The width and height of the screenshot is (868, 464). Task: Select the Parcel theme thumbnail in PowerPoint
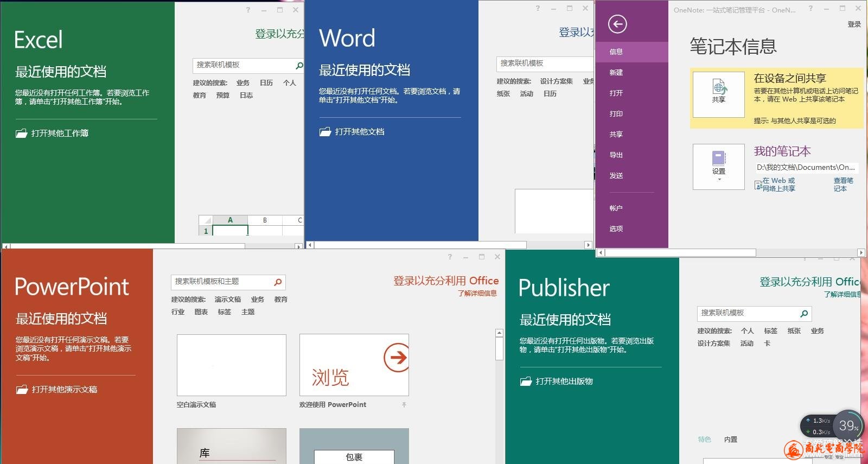click(354, 446)
